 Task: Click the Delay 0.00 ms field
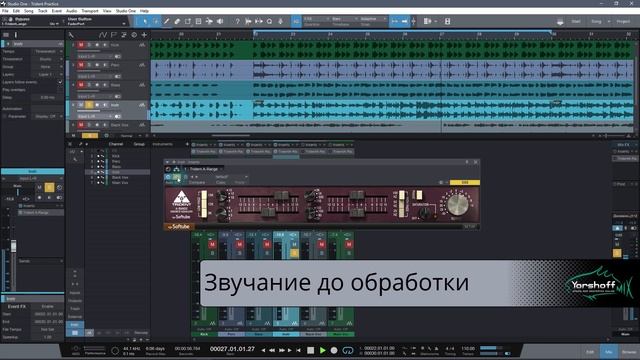pos(47,98)
